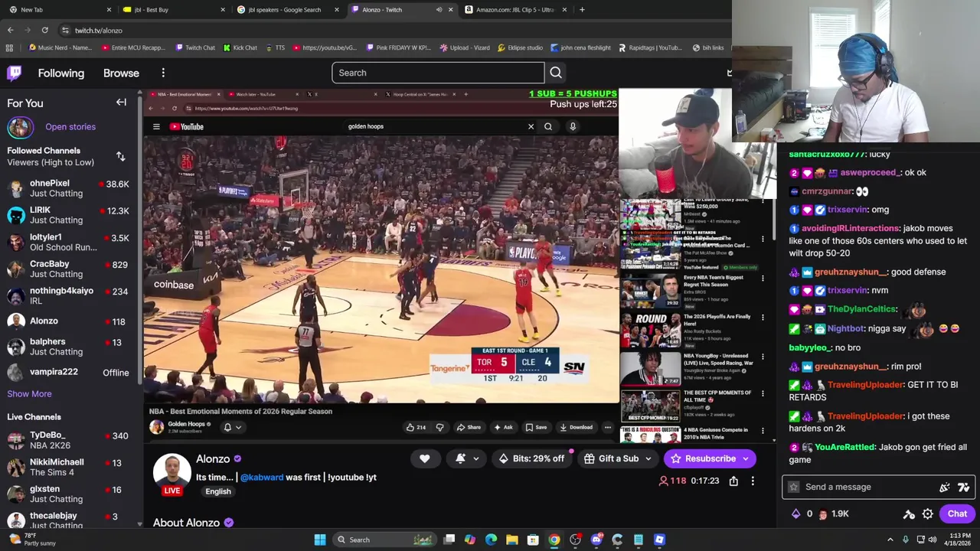Open loltyler1 channel in sidebar

point(69,242)
